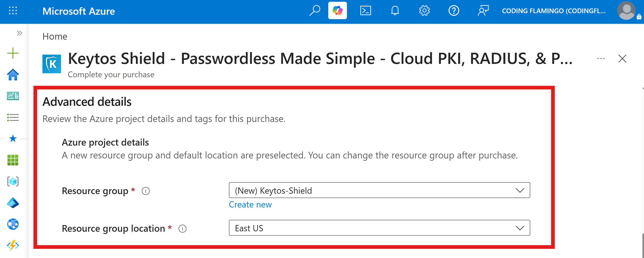Click Microsoft Azure portal title
The height and width of the screenshot is (258, 644).
click(78, 11)
